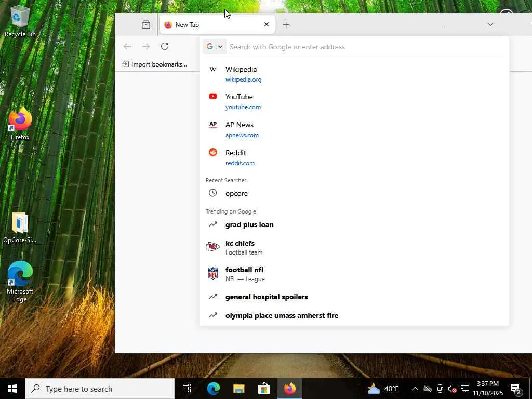Select the New Tab tab
532x399 pixels.
pos(217,24)
